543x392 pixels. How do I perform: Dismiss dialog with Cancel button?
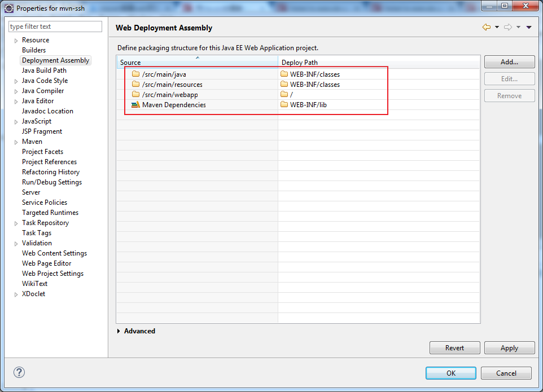coord(506,373)
